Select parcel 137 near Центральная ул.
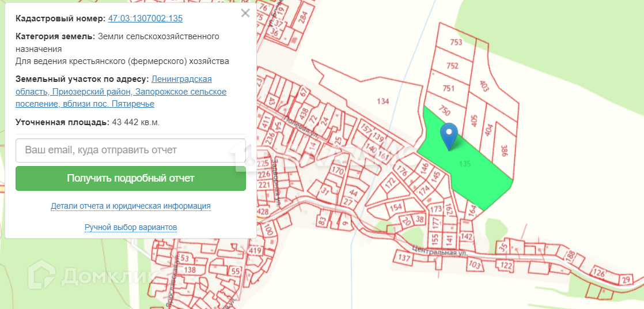The width and height of the screenshot is (644, 309). pos(404,258)
